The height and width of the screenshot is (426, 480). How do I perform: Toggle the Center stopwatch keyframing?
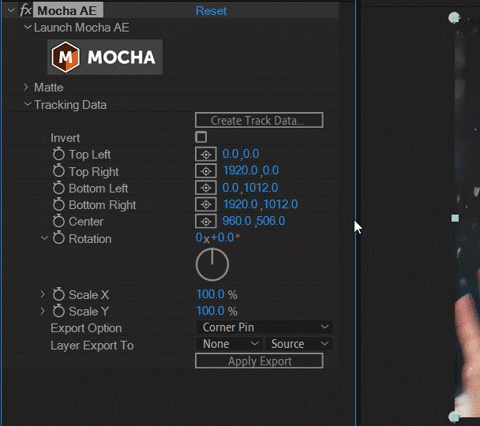[59, 221]
